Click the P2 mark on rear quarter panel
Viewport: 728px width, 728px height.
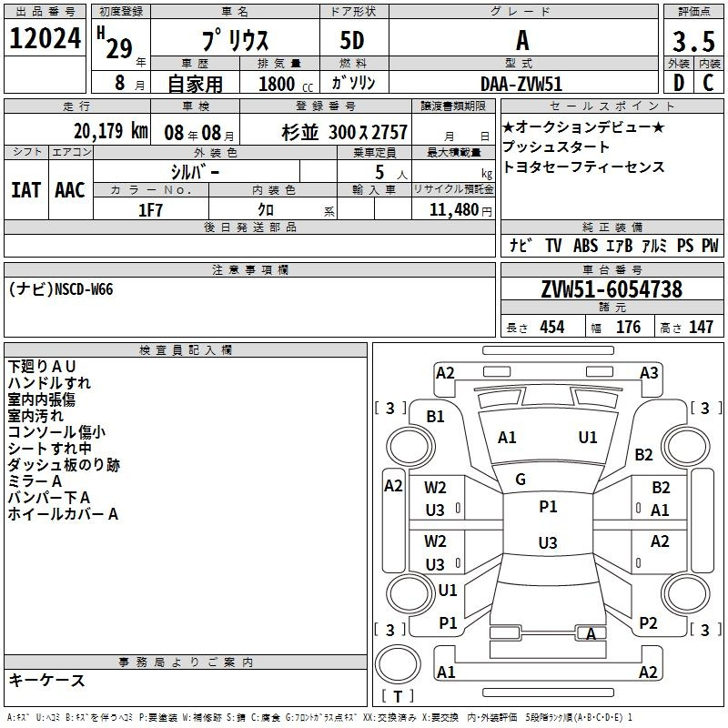coord(648,622)
